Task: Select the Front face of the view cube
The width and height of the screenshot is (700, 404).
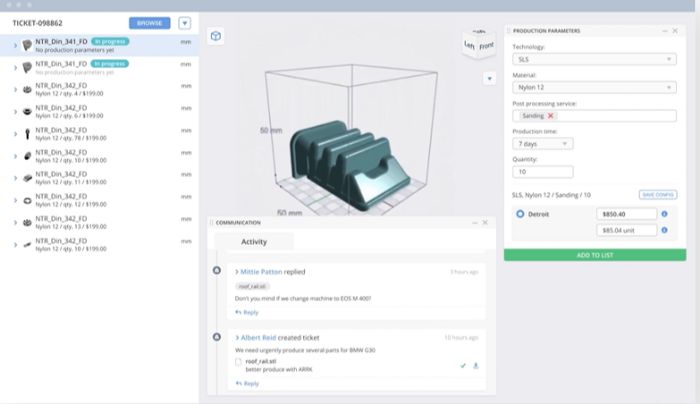Action: [x=487, y=46]
